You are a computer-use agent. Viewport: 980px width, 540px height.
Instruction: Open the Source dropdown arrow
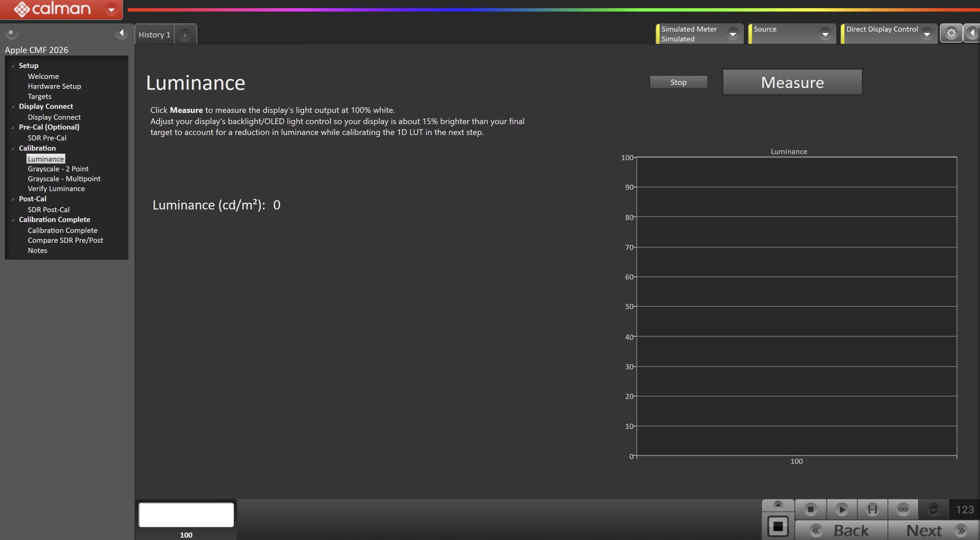(x=825, y=34)
